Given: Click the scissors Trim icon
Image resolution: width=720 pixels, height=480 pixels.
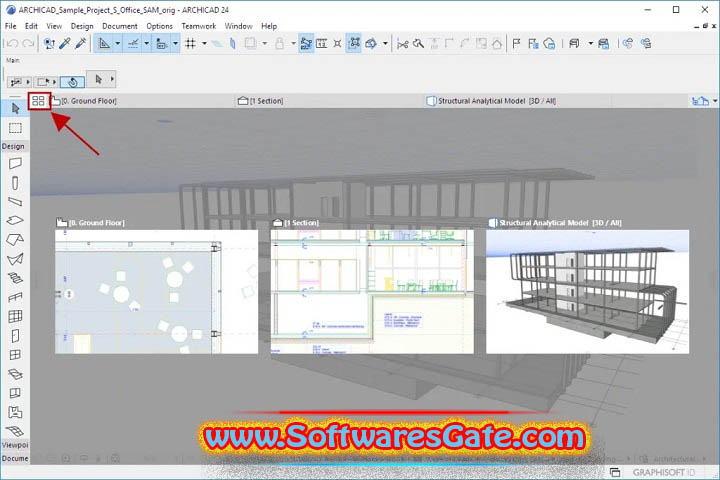Looking at the screenshot, I should click(403, 44).
